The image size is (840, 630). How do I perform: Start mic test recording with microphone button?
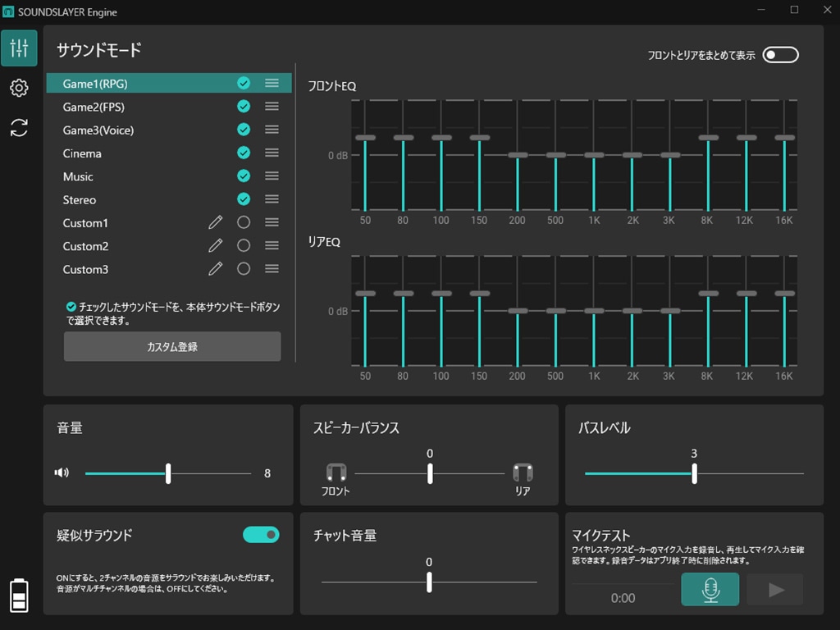[x=710, y=589]
